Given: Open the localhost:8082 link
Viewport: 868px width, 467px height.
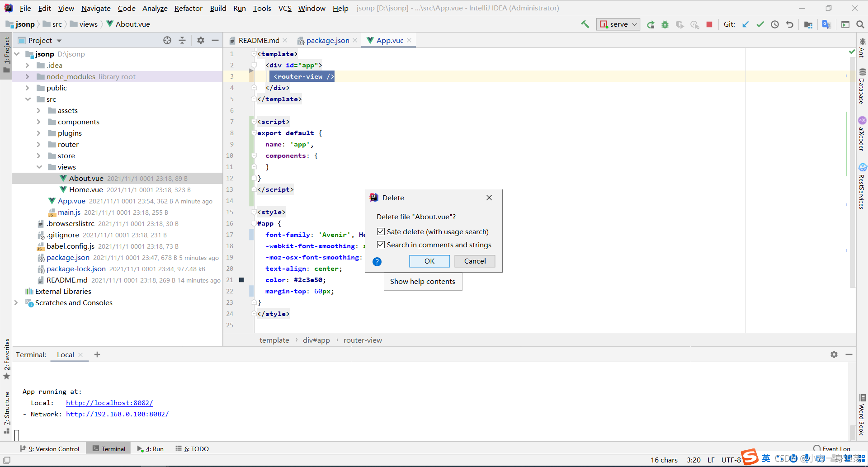Looking at the screenshot, I should pyautogui.click(x=109, y=403).
